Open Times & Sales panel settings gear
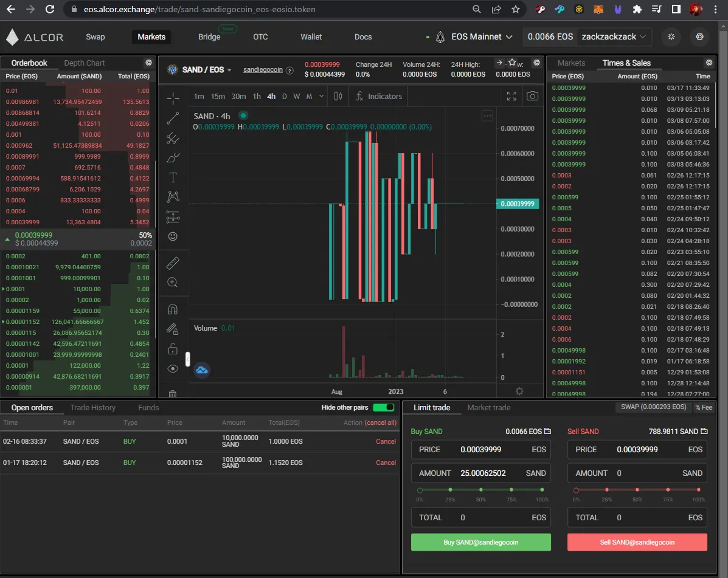Image resolution: width=728 pixels, height=578 pixels. 709,63
